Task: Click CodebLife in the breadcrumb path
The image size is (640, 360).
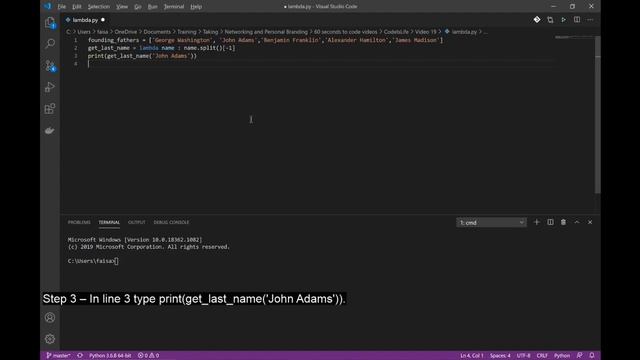Action: [396, 32]
